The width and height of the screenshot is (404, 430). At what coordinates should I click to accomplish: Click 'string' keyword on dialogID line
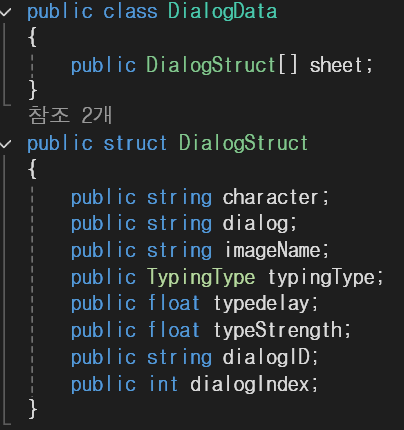[179, 358]
